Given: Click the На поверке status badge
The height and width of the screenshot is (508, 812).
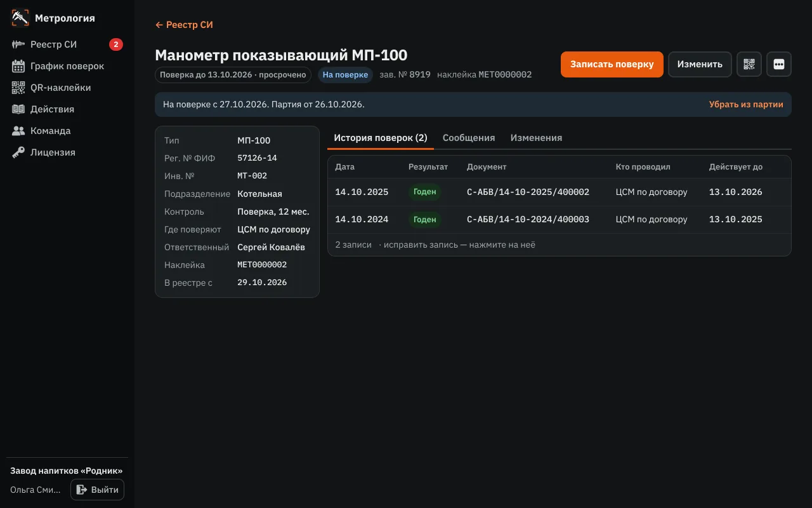Looking at the screenshot, I should coord(345,75).
